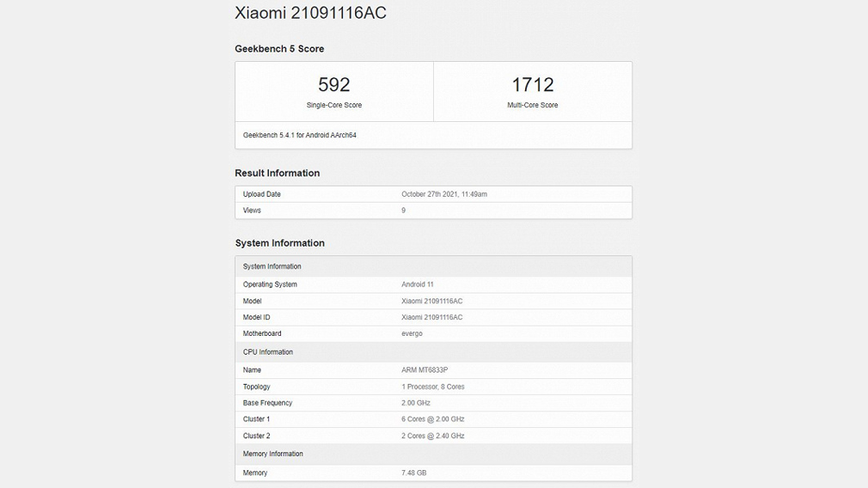Click the 'Model' row label
This screenshot has width=868, height=488.
point(252,301)
